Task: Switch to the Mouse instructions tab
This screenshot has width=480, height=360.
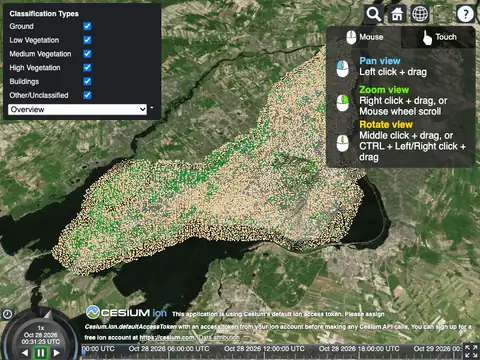Action: point(364,37)
